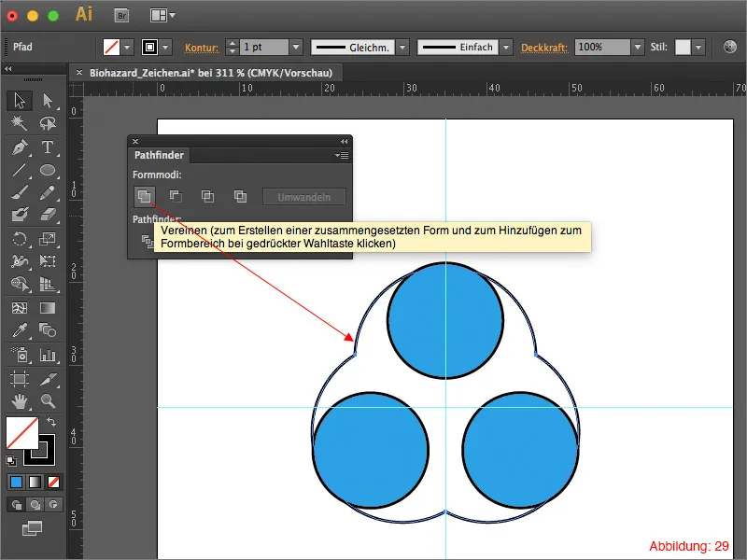This screenshot has width=747, height=560.
Task: Open Arrange Documents dropdown in title bar
Action: 162,16
